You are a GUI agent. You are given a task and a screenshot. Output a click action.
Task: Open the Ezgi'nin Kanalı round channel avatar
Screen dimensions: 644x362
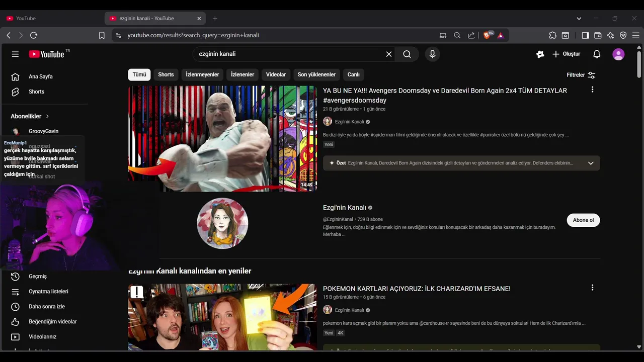point(222,223)
